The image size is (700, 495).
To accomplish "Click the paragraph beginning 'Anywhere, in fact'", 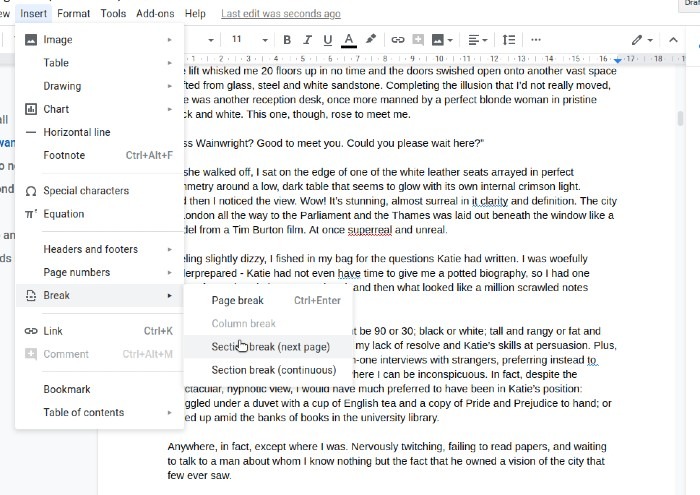I will point(387,461).
